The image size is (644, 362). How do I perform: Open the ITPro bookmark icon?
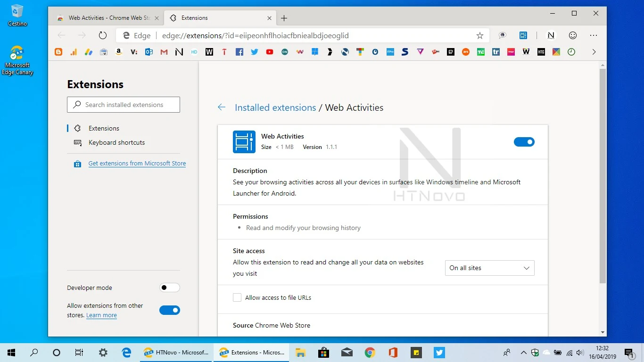pyautogui.click(x=390, y=52)
